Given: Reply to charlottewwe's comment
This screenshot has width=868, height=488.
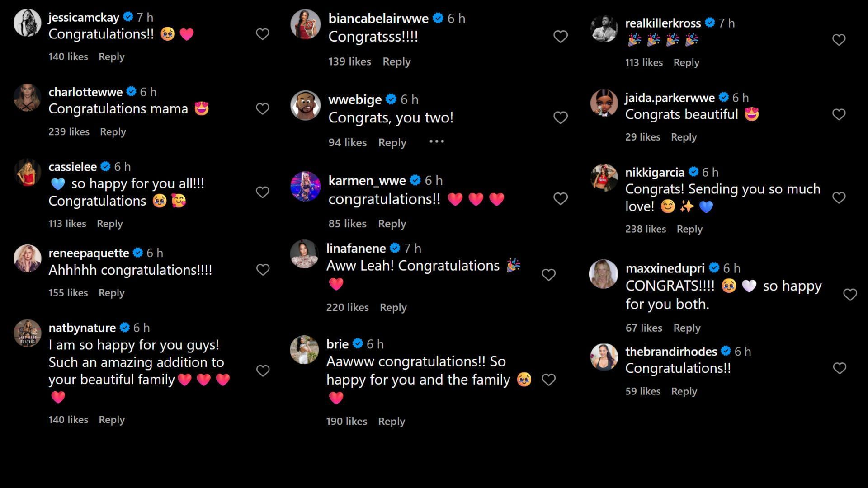Looking at the screenshot, I should [113, 132].
